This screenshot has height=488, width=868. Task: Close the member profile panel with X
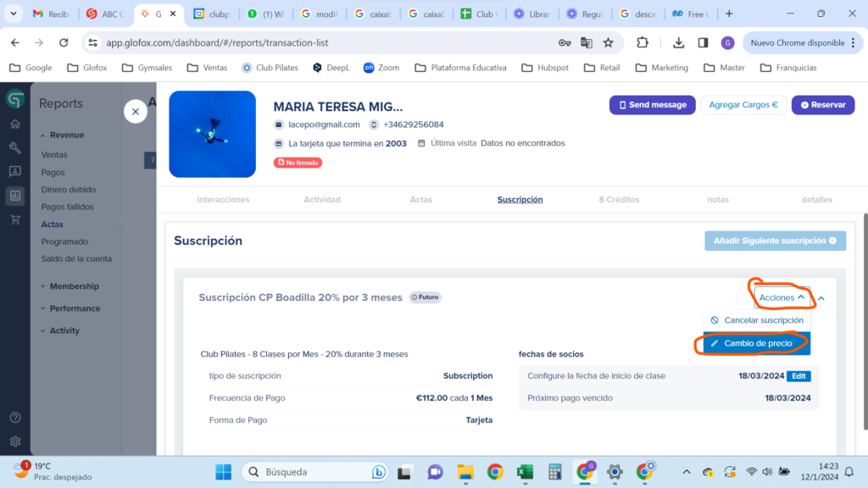[x=136, y=111]
